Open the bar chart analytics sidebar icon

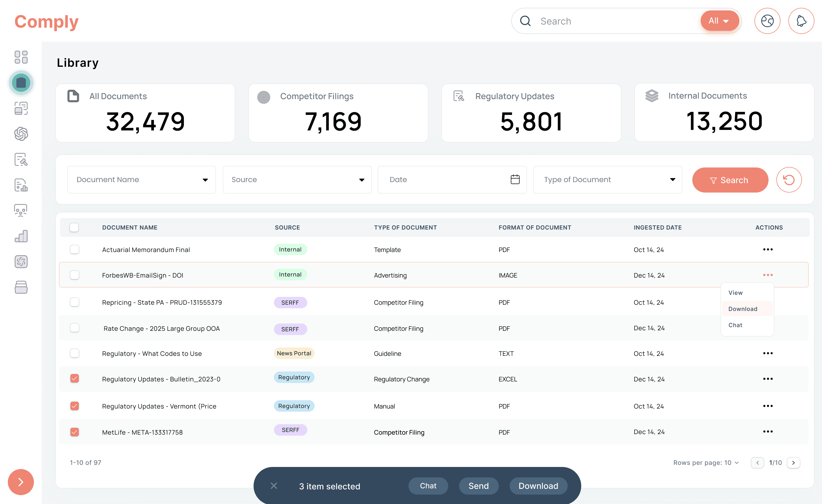coord(21,236)
